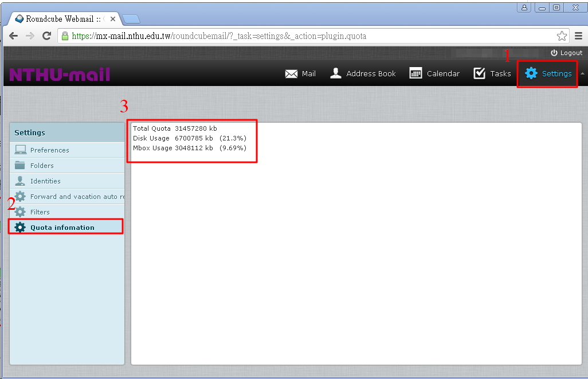Open Mail via the envelope icon
This screenshot has height=379, width=588.
click(x=291, y=74)
